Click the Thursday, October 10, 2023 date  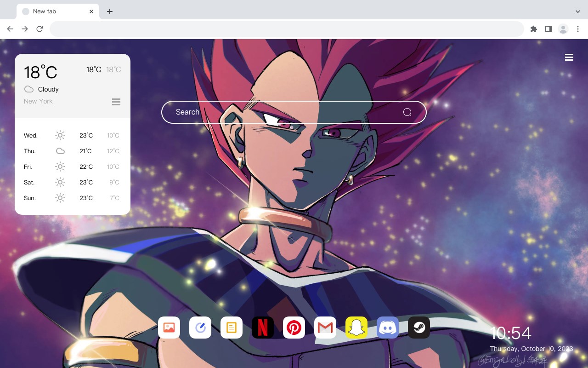coord(531,349)
